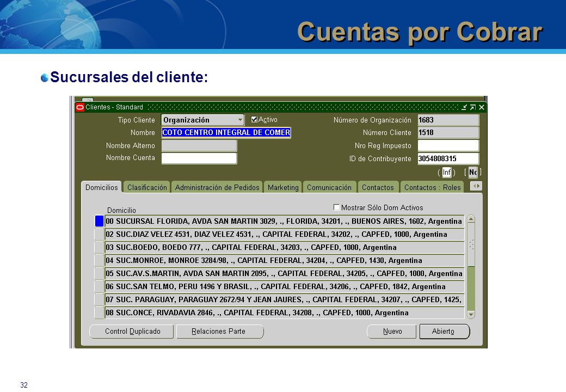The image size is (566, 392).
Task: Enable Mostrar Sólo Dom Activos checkbox
Action: (x=336, y=207)
